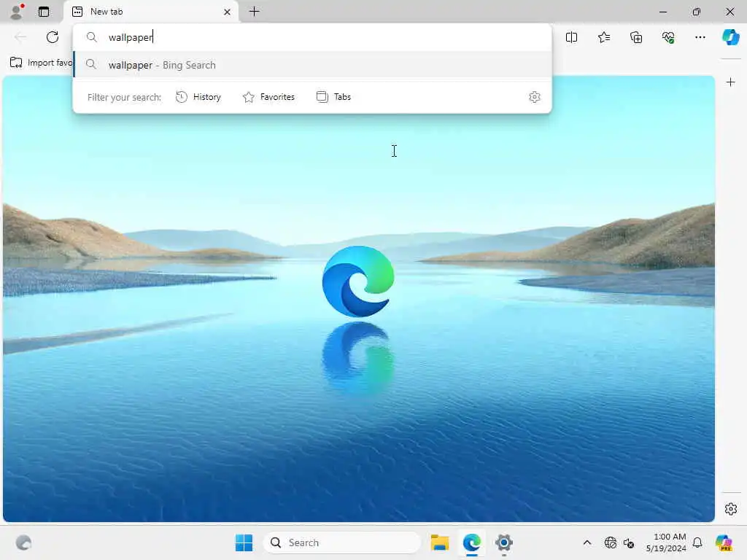Click the sidebar plus customize button
Viewport: 747px width, 560px height.
click(x=730, y=82)
